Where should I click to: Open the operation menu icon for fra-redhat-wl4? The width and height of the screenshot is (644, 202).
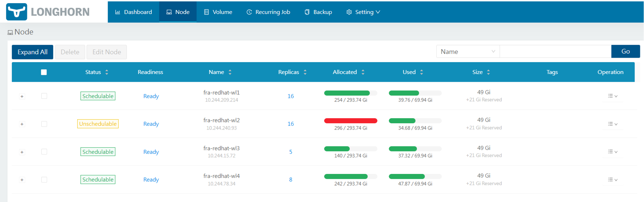(x=612, y=179)
